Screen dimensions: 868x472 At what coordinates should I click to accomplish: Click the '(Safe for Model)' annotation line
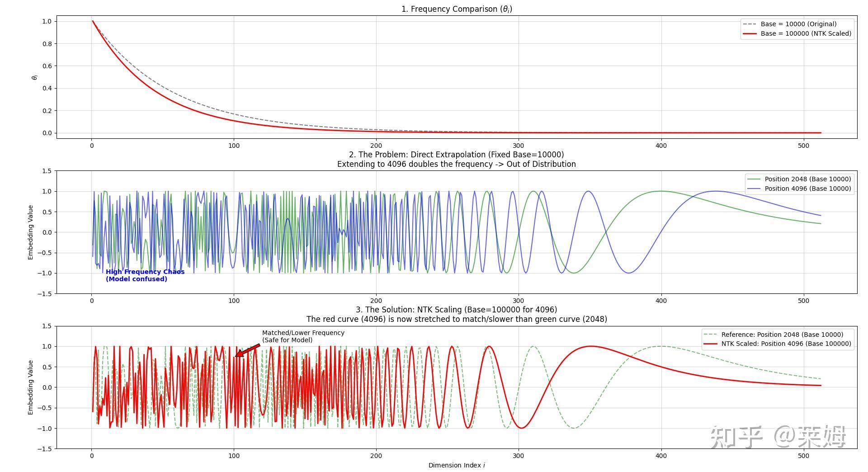tap(287, 340)
